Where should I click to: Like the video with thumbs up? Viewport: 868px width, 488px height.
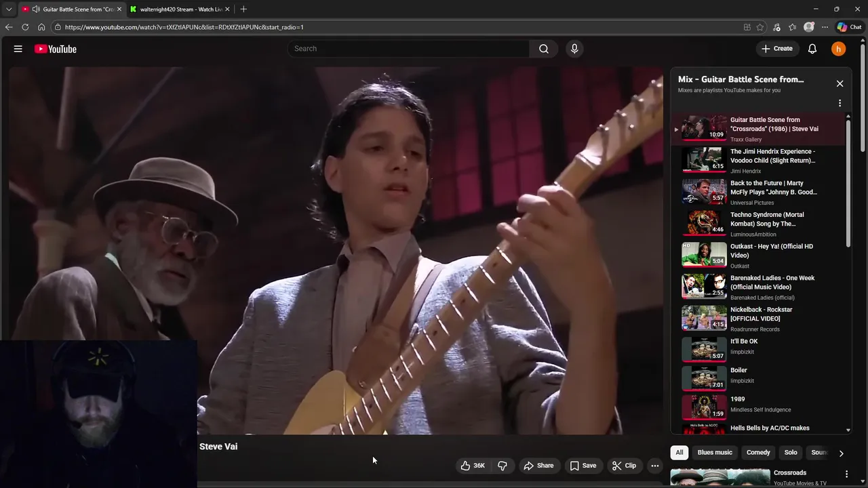click(x=473, y=466)
